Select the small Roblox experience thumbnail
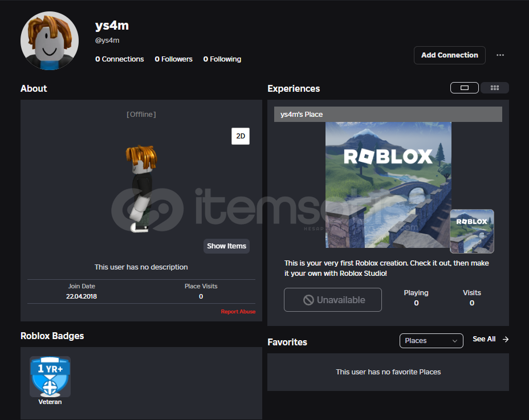This screenshot has width=529, height=420. point(471,231)
